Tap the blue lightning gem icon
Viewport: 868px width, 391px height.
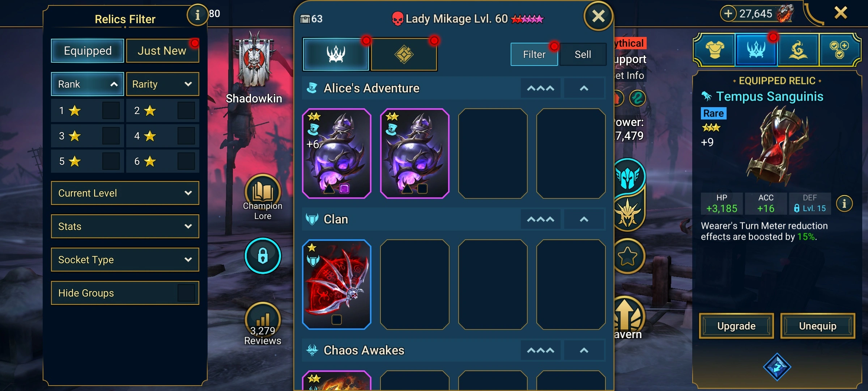click(777, 367)
